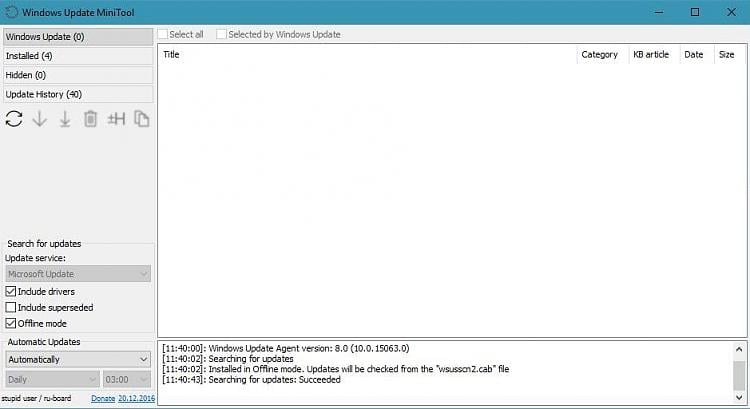Tick the Select all checkbox

163,34
